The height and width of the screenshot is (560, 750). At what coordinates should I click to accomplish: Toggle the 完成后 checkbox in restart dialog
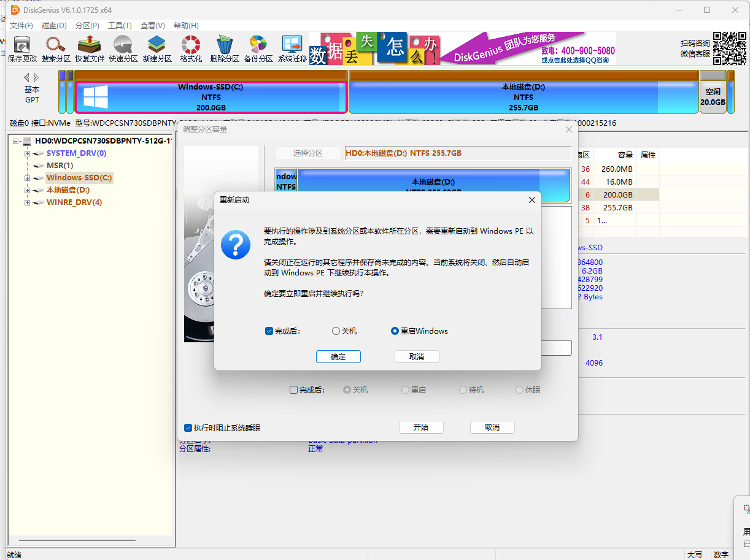tap(269, 331)
